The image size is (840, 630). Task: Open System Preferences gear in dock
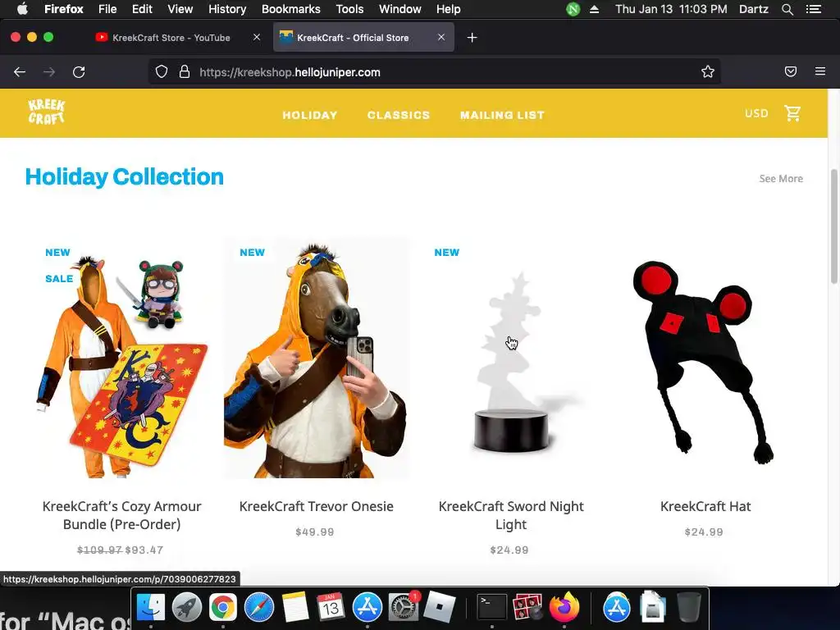click(x=403, y=608)
